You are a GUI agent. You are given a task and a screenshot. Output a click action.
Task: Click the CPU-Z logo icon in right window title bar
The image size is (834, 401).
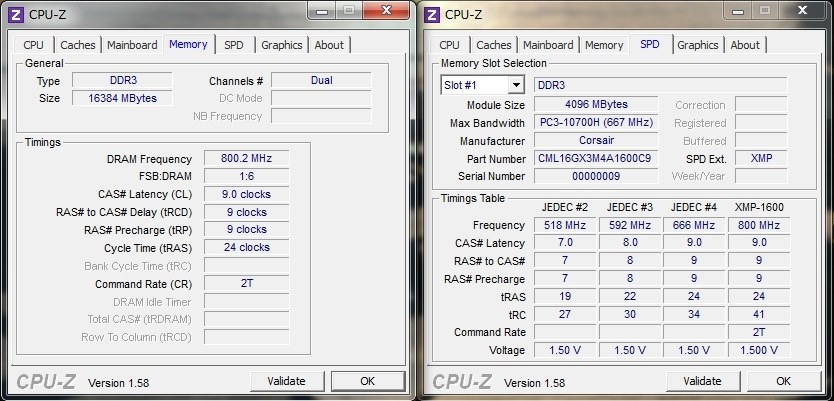tap(432, 14)
